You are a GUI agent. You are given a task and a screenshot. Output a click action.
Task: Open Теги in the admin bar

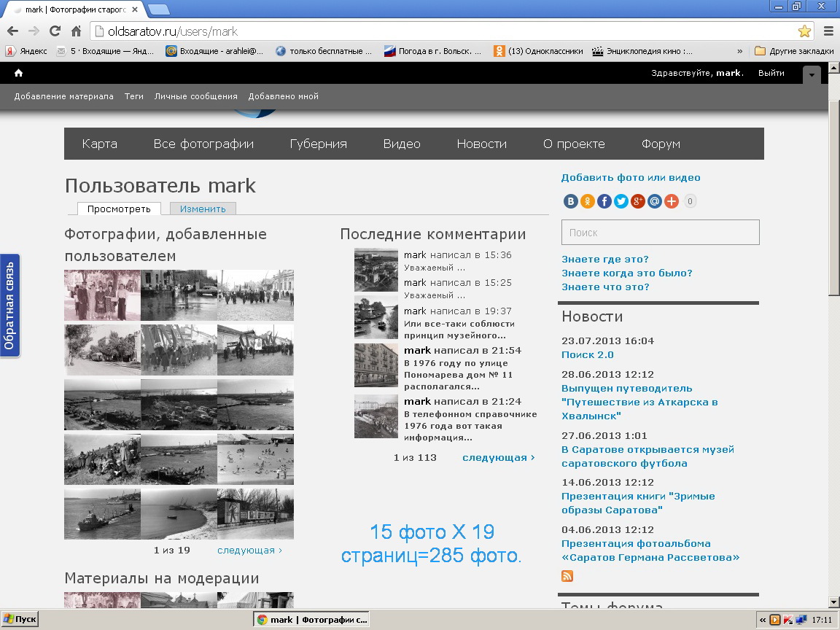point(134,96)
